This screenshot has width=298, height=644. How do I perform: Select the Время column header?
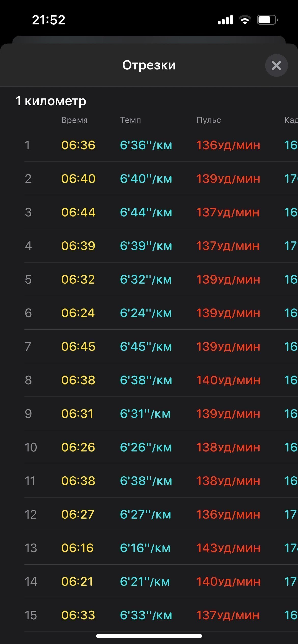pos(74,120)
